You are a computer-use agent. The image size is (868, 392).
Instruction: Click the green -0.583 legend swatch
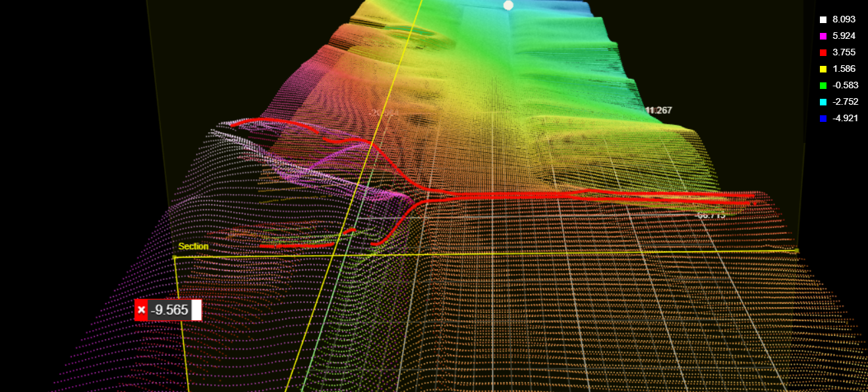click(823, 86)
